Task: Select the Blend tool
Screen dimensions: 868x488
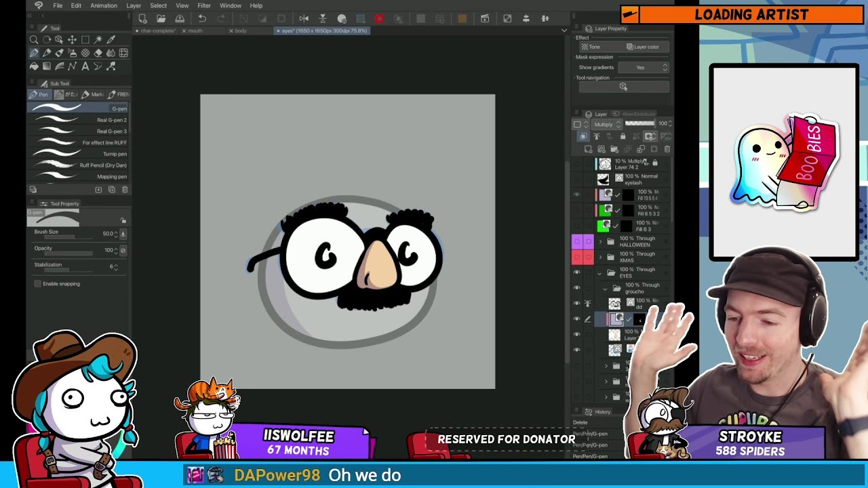Action: click(x=111, y=53)
